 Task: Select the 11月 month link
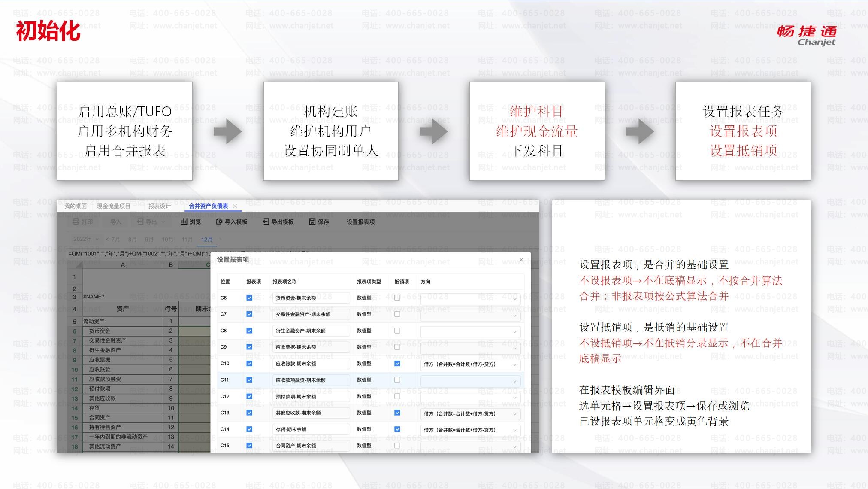point(187,240)
